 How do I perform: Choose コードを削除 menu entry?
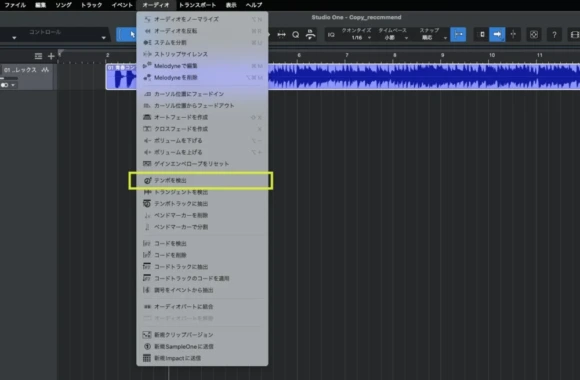[202, 255]
